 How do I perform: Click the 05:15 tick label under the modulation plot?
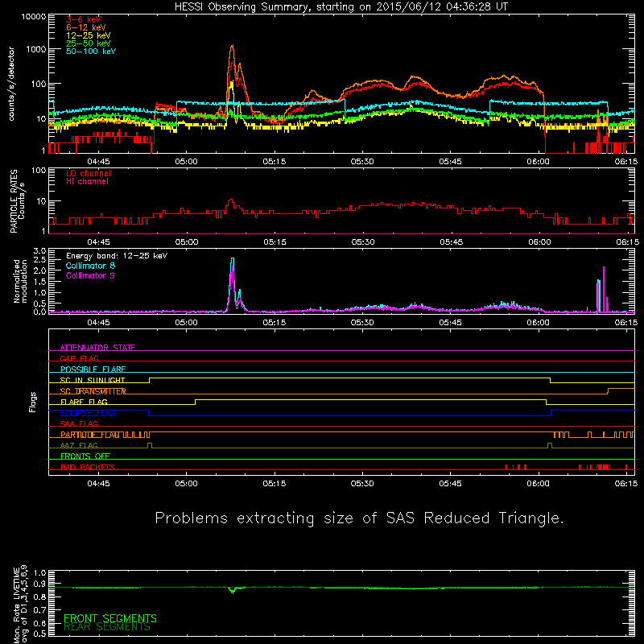275,323
